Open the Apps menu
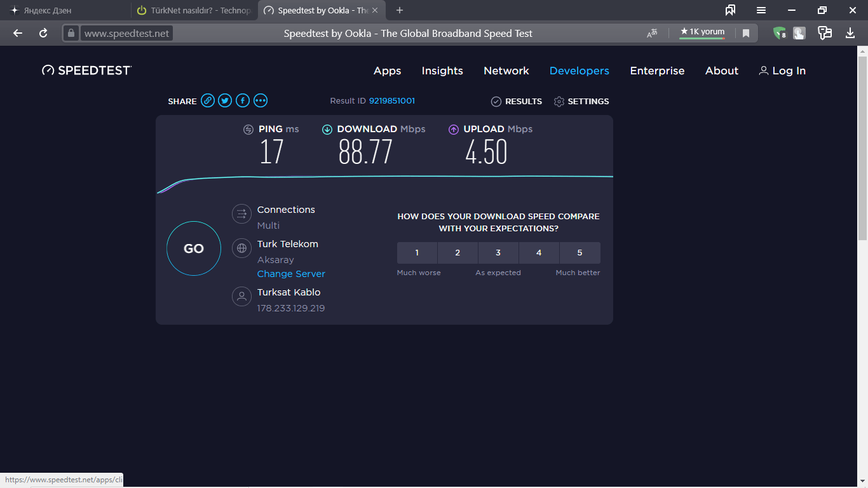This screenshot has width=868, height=488. coord(388,71)
